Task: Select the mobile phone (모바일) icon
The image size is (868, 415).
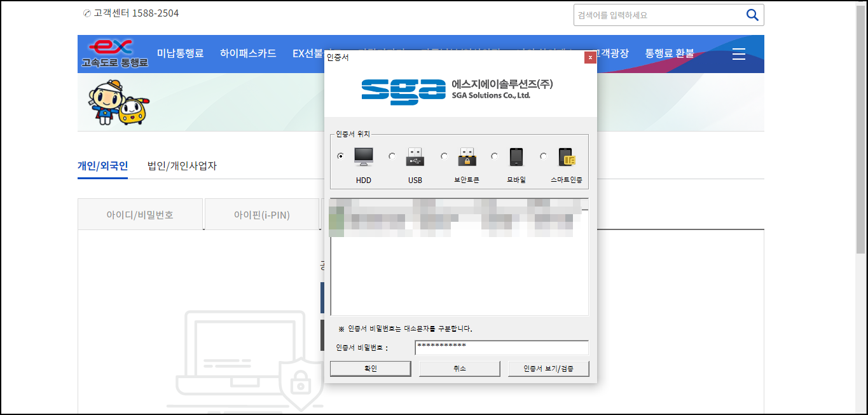Action: [516, 157]
